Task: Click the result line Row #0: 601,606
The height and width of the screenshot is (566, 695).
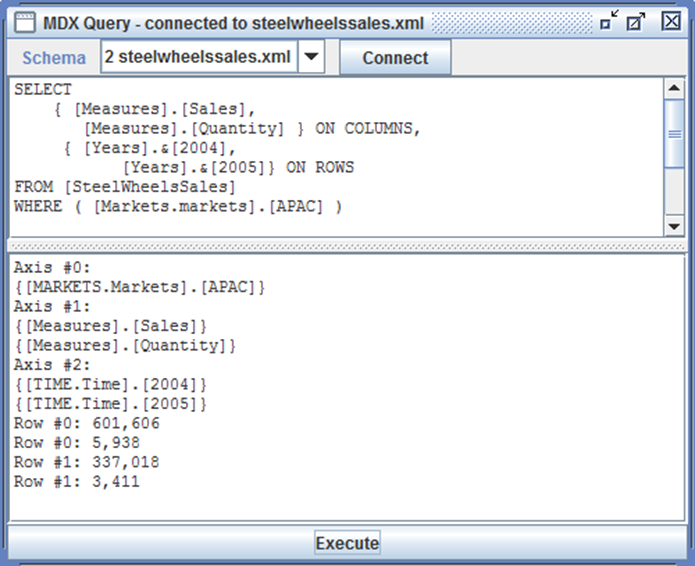Action: [87, 423]
